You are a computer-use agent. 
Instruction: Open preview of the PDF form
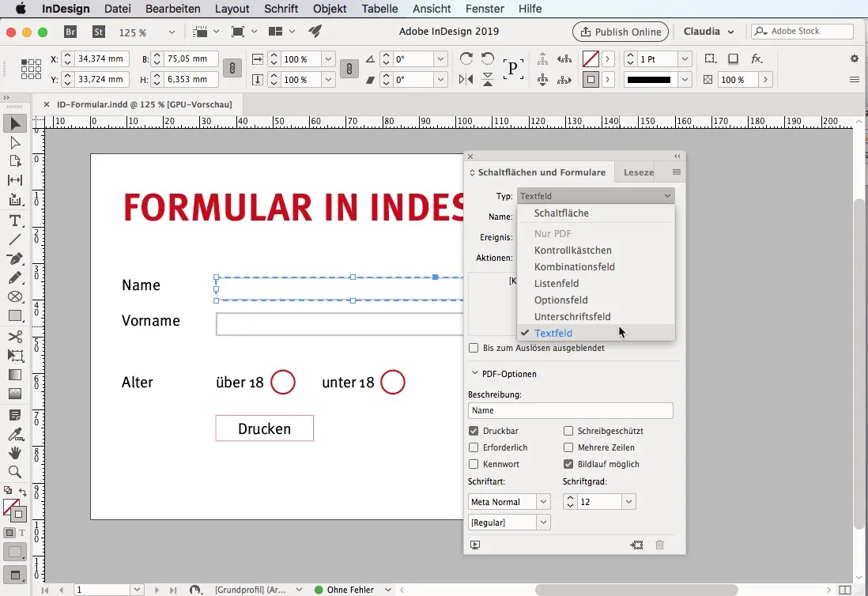475,544
